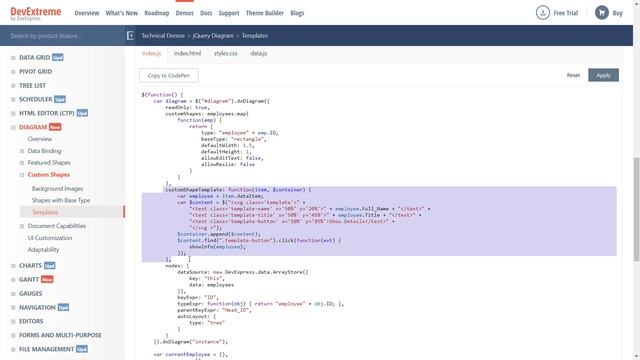Expand the Featured Shapes subsection

22,163
